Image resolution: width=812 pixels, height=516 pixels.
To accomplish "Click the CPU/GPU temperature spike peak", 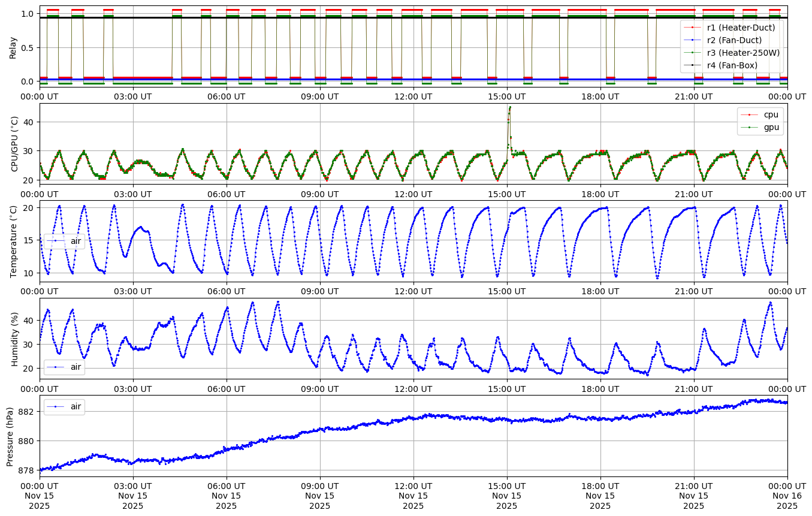I will click(509, 107).
